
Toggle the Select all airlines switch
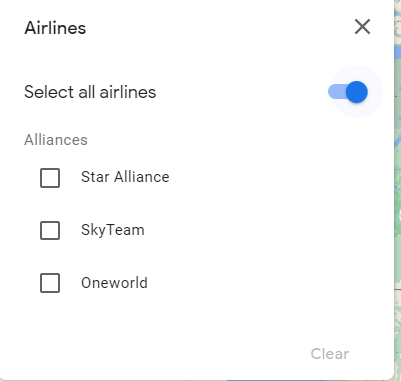(348, 92)
